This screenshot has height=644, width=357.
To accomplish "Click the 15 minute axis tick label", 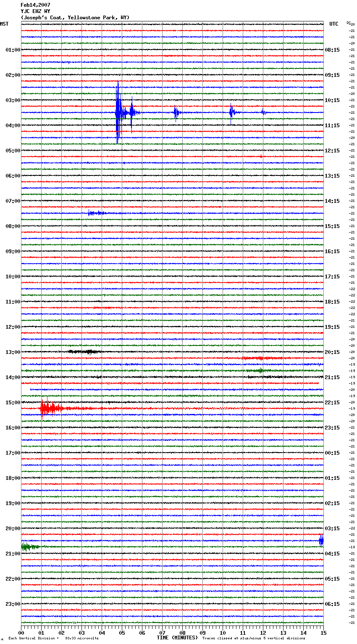I will pyautogui.click(x=323, y=633).
